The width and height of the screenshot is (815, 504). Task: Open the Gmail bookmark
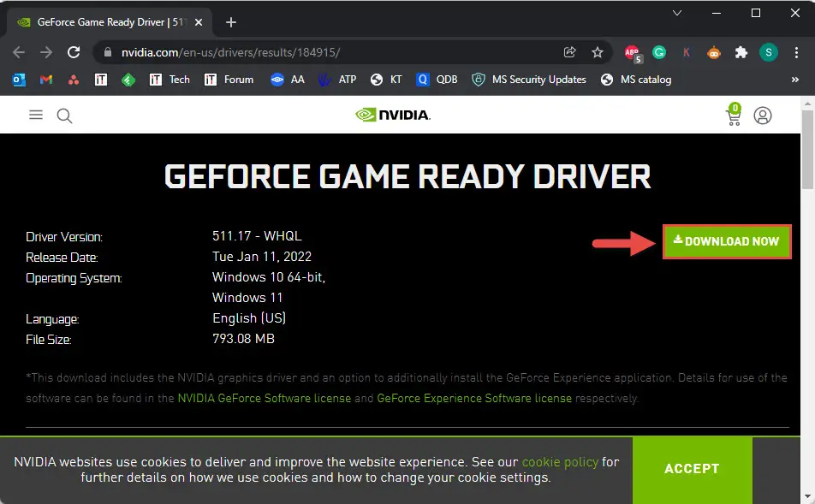[46, 80]
